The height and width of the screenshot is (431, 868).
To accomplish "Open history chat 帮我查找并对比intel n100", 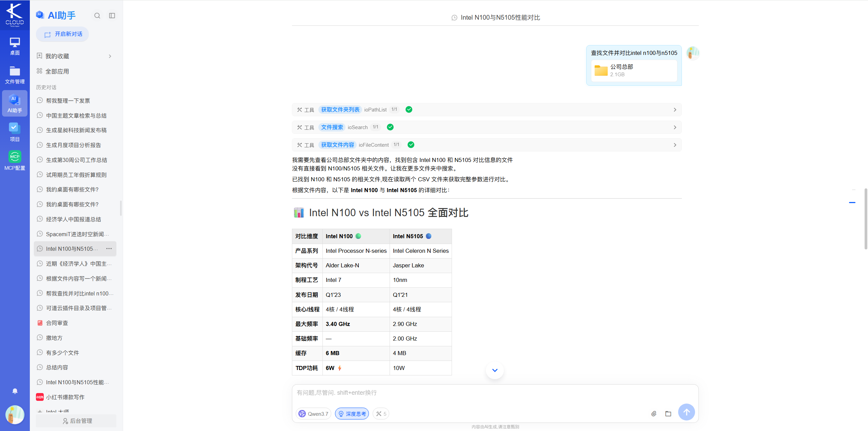I will click(x=75, y=293).
